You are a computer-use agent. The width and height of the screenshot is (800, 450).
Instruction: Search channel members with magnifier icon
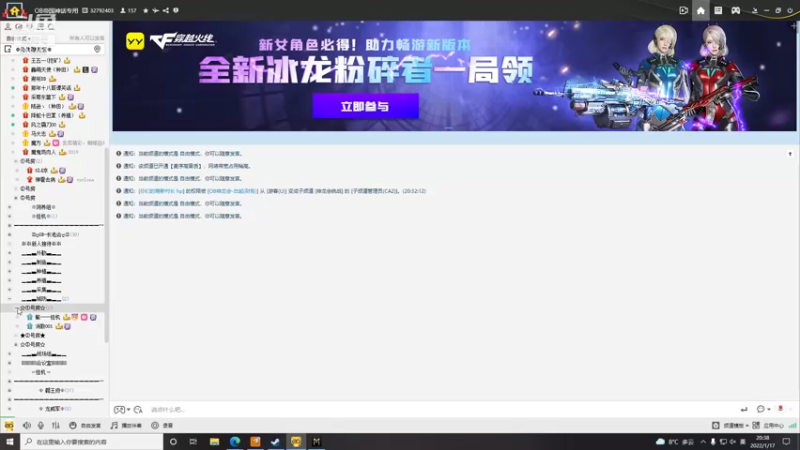[x=51, y=27]
